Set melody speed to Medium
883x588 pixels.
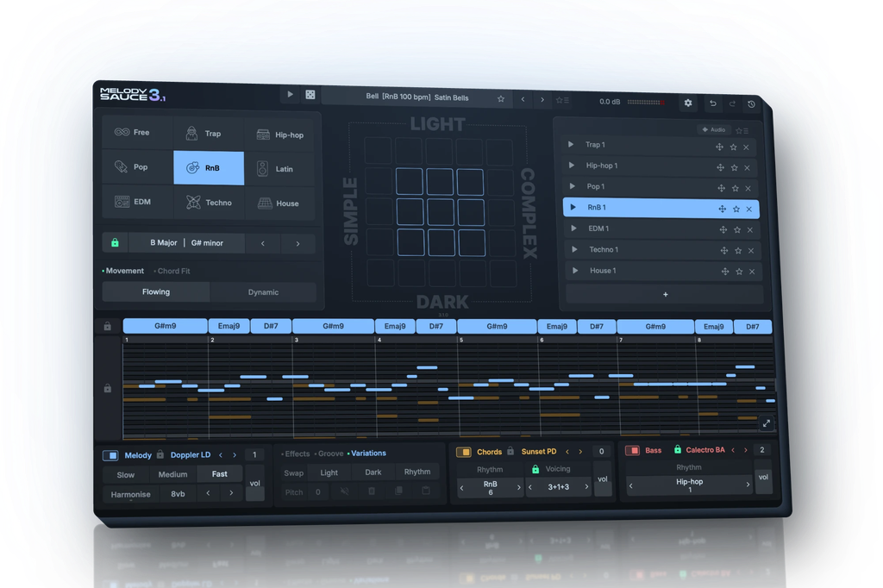pos(172,474)
